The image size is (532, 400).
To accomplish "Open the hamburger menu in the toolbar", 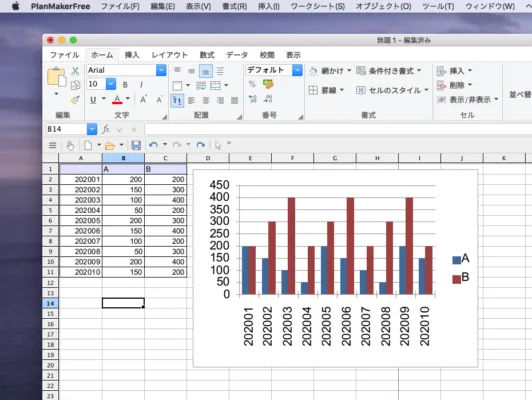I will [x=53, y=145].
